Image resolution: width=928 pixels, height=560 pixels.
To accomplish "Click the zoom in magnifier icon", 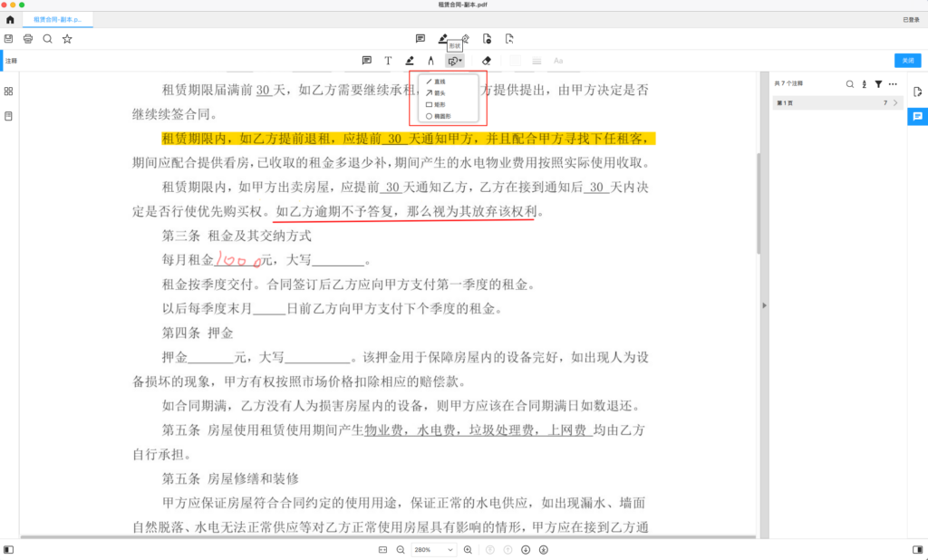I will [468, 550].
